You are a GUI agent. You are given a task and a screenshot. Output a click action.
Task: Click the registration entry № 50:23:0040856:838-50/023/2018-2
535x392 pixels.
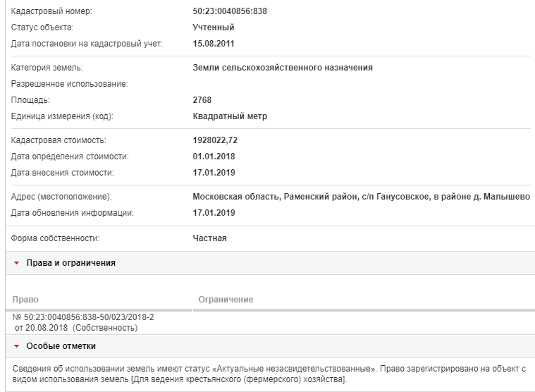pyautogui.click(x=83, y=317)
